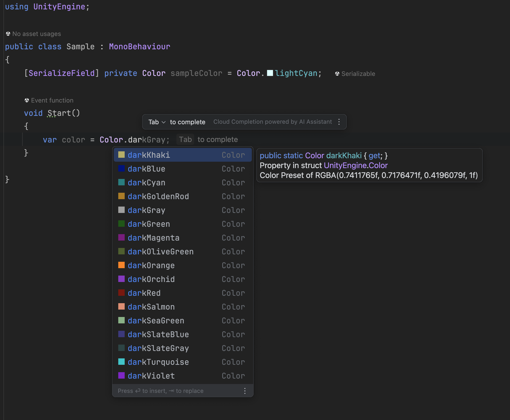The image size is (510, 420).
Task: Open Cloud Completion popup options menu
Action: click(339, 122)
